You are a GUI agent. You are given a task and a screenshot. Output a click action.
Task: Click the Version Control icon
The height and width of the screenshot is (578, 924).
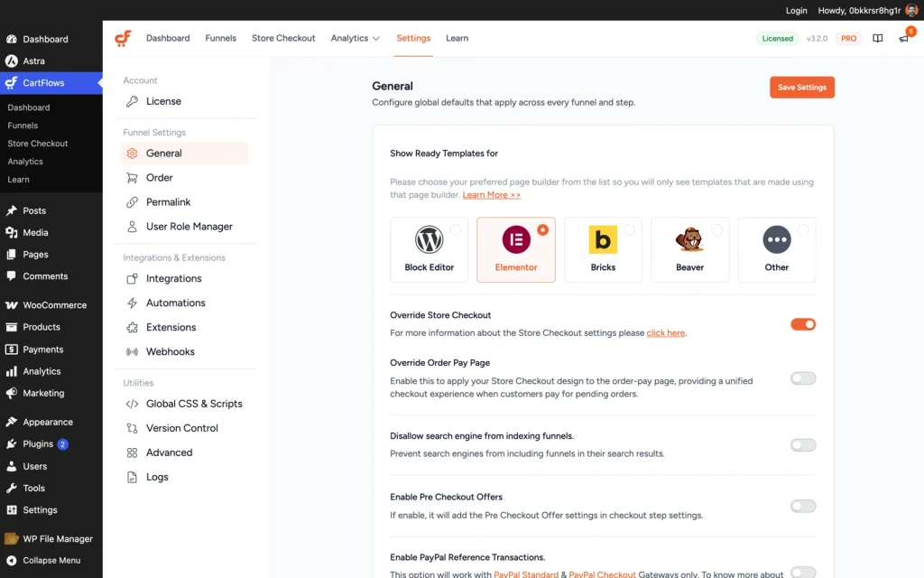coord(132,428)
